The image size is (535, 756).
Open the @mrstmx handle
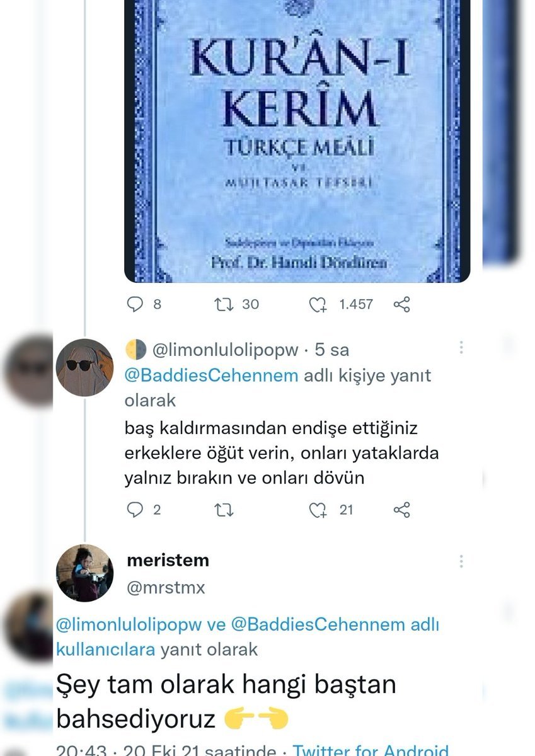tap(166, 587)
